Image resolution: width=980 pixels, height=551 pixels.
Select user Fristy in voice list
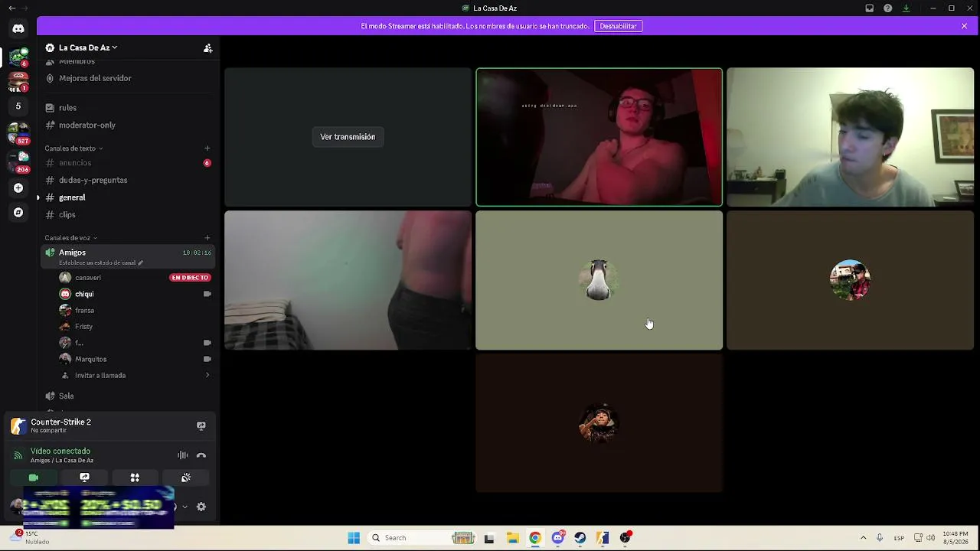coord(83,327)
